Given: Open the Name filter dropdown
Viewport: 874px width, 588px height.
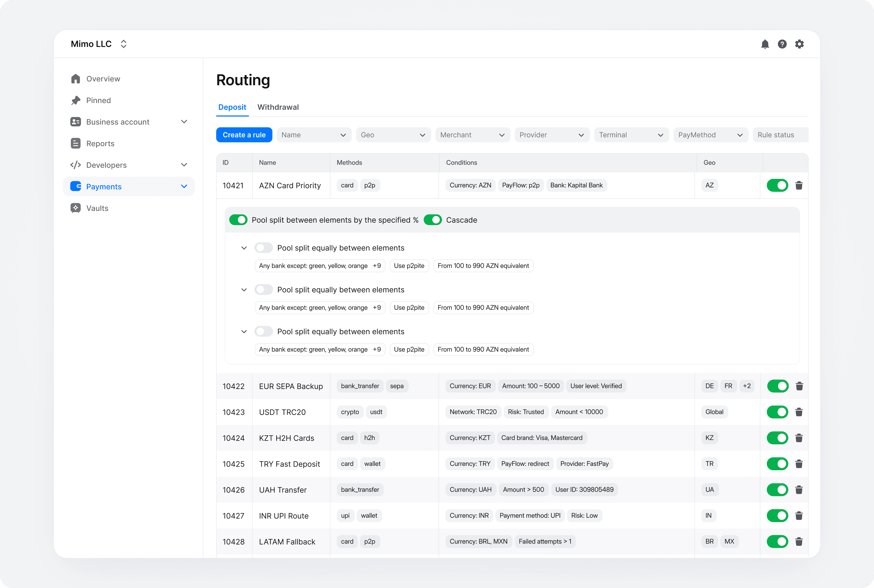Looking at the screenshot, I should 314,135.
